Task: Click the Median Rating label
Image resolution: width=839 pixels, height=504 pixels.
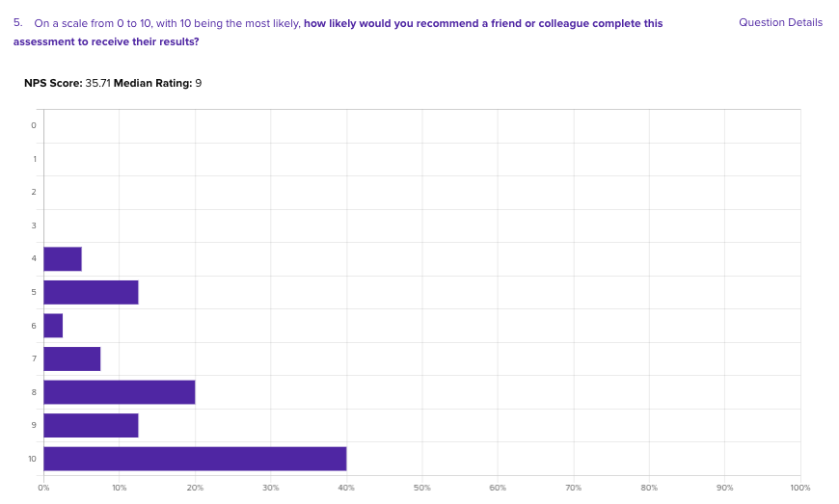Action: click(152, 84)
